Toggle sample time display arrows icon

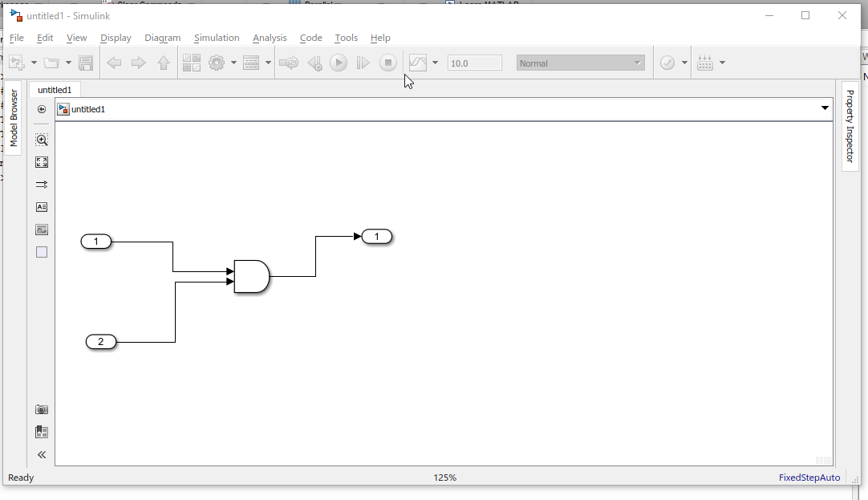[42, 185]
